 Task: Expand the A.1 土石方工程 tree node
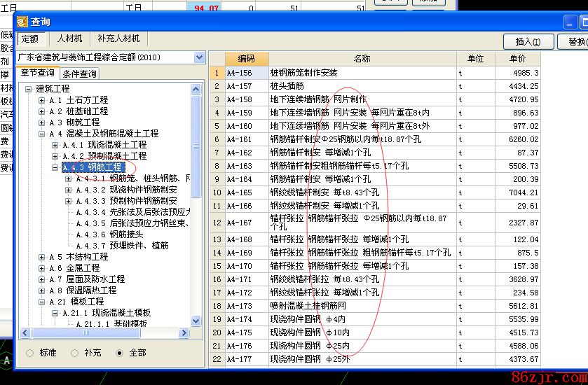click(x=42, y=100)
